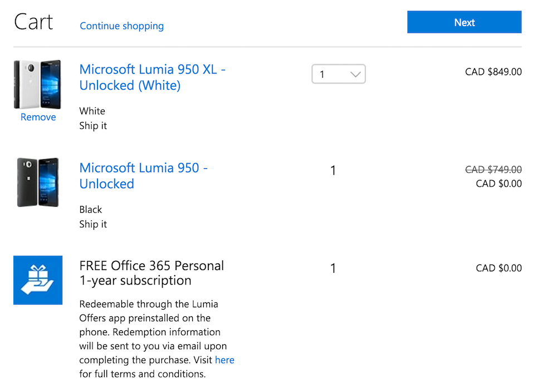The height and width of the screenshot is (392, 557).
Task: Click the 'White' color label under Lumia 950 XL
Action: 92,111
